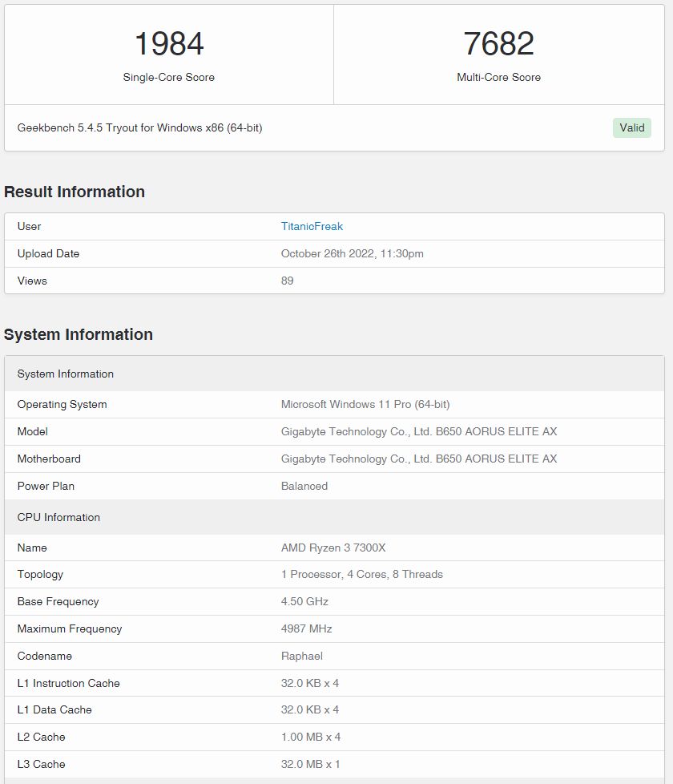
Task: Select the AMD Ryzen 3 7300X CPU name
Action: (333, 548)
